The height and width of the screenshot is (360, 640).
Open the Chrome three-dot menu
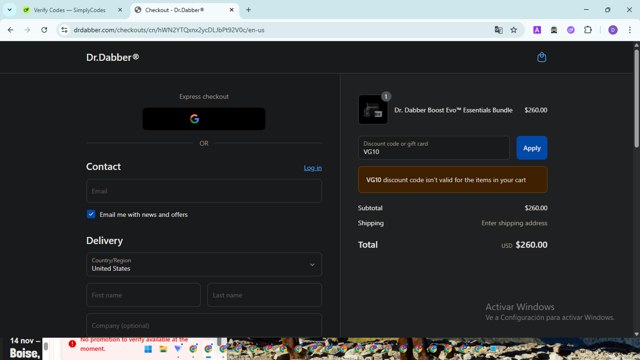point(630,30)
